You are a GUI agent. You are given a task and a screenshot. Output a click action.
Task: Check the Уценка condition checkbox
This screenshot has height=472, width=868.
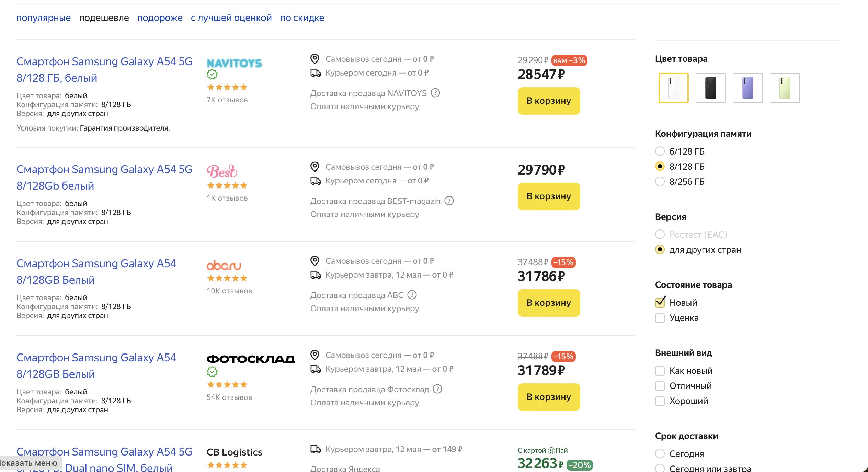pos(660,318)
